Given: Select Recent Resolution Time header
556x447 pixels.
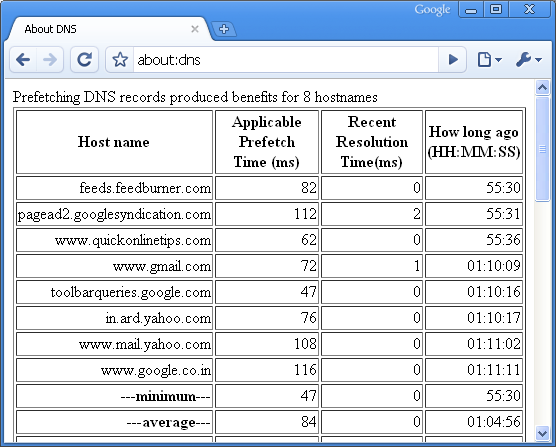Looking at the screenshot, I should [372, 142].
